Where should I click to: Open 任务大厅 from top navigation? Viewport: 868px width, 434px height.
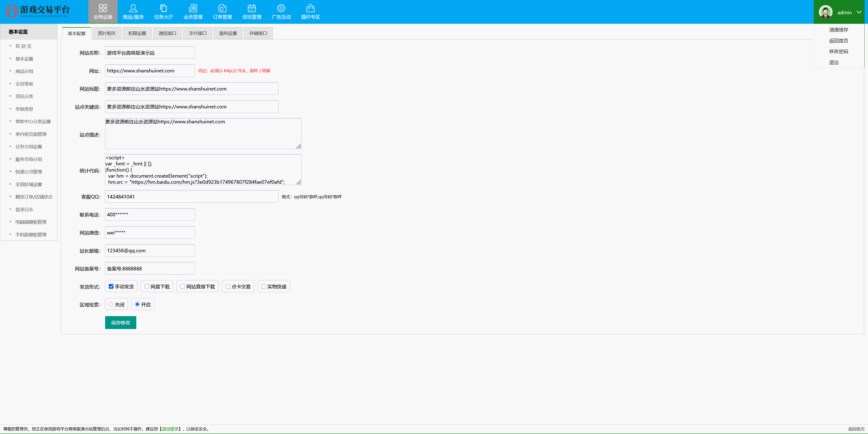click(x=163, y=12)
